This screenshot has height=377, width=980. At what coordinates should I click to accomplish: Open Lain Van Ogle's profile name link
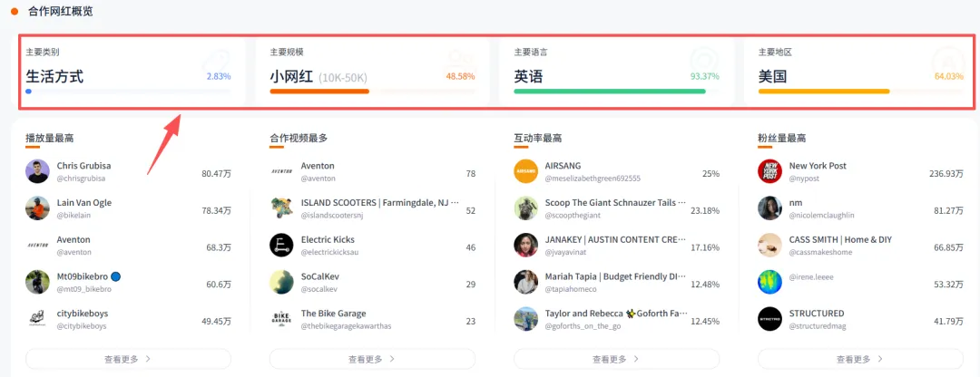pyautogui.click(x=84, y=203)
